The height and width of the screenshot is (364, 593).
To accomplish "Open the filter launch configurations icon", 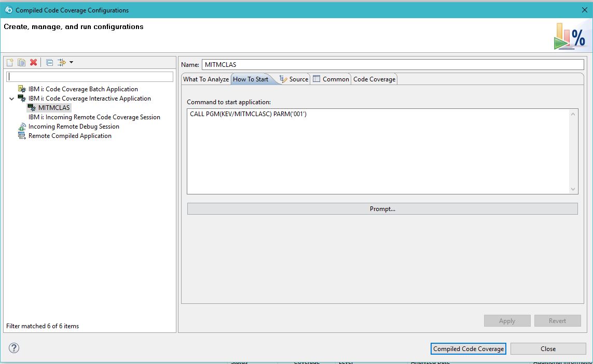I will point(61,62).
